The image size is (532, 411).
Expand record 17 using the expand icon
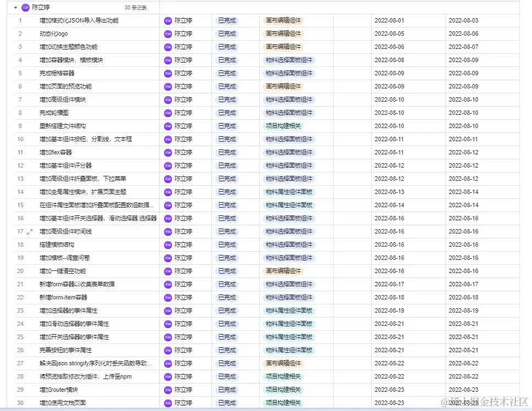[x=30, y=232]
